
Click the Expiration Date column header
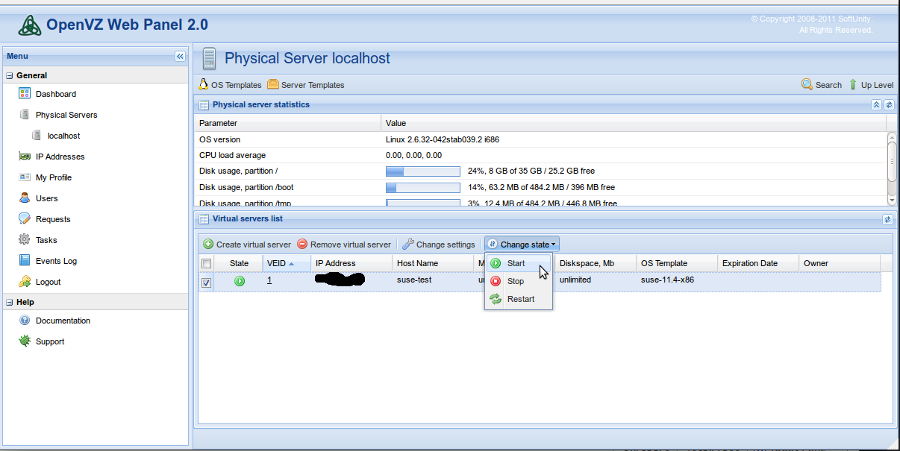pyautogui.click(x=758, y=263)
